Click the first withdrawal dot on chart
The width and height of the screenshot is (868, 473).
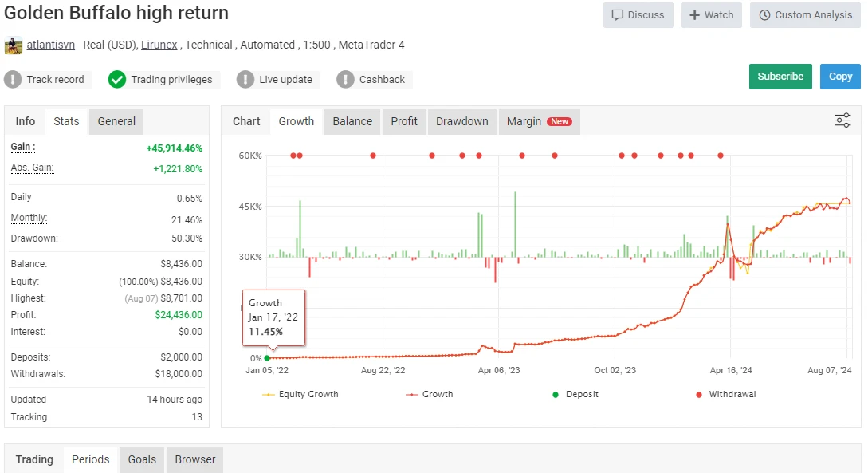293,156
